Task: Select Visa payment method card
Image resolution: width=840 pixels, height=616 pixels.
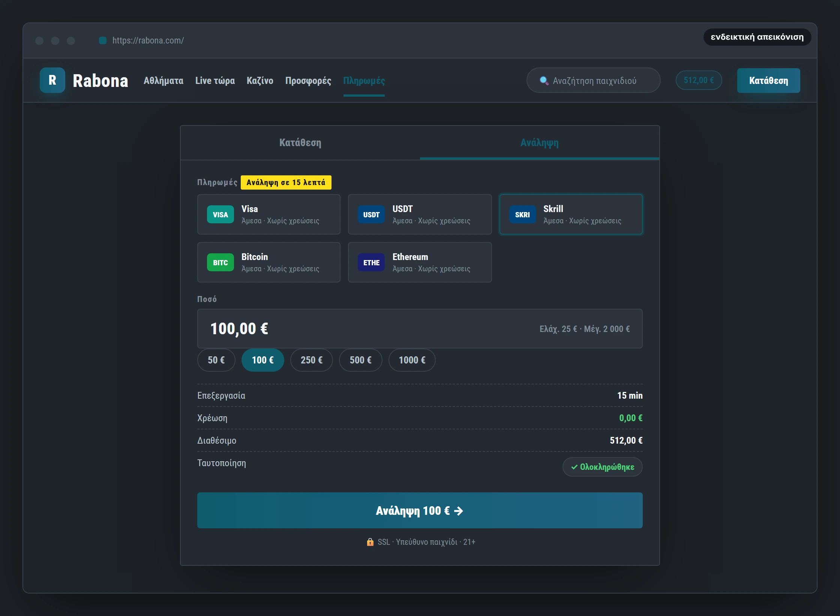Action: [269, 214]
